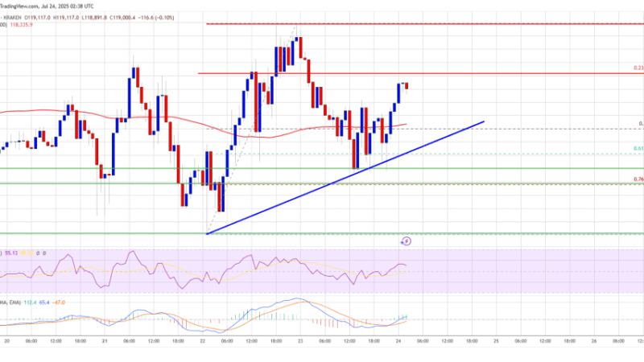Select the topmost red horizontal resistance line

[x=425, y=24]
